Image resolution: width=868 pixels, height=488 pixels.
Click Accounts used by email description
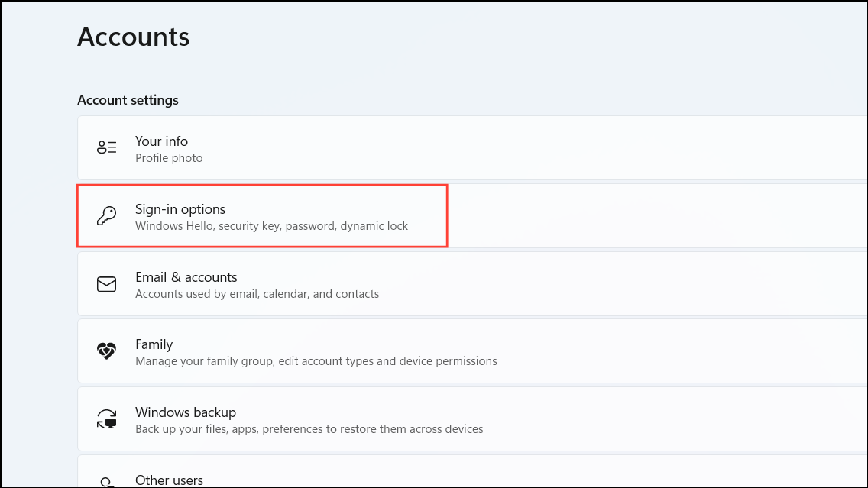point(257,294)
